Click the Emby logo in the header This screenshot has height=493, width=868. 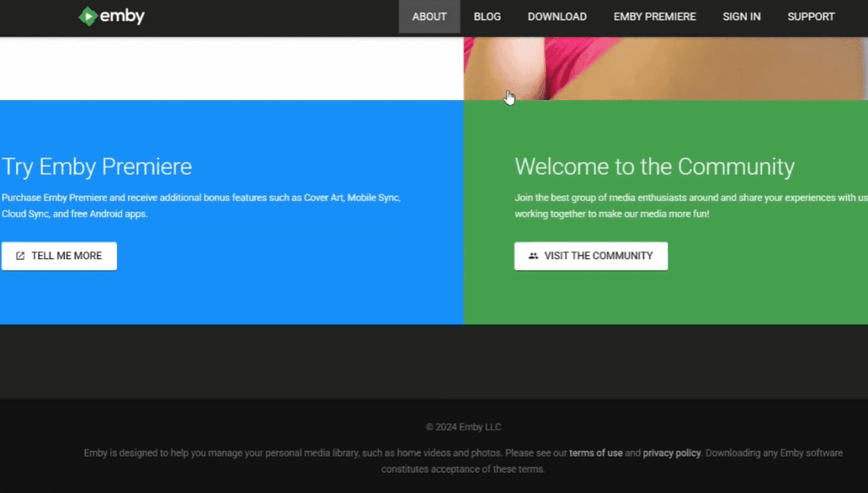coord(111,16)
